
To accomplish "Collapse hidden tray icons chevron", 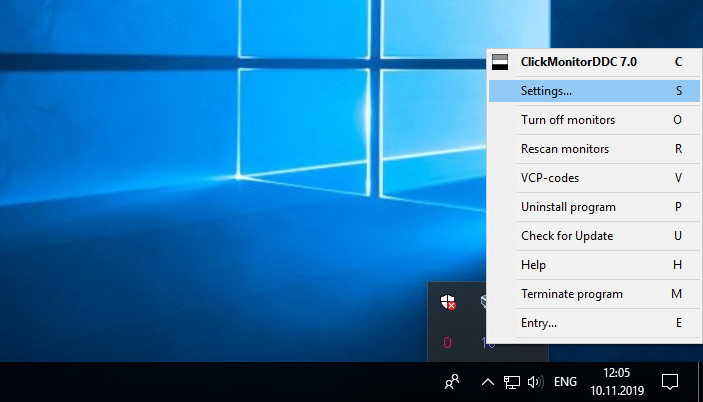I will click(488, 382).
